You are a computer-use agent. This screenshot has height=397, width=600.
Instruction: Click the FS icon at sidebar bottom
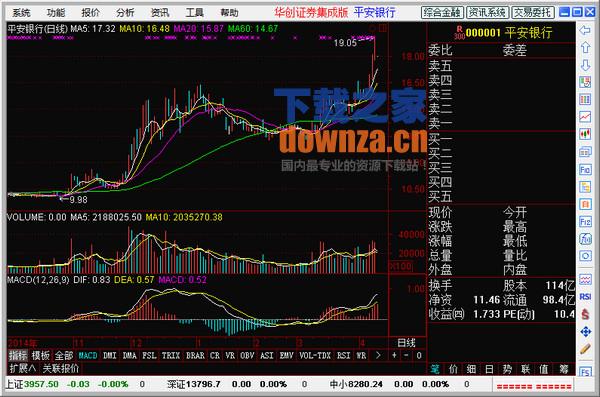(585, 371)
